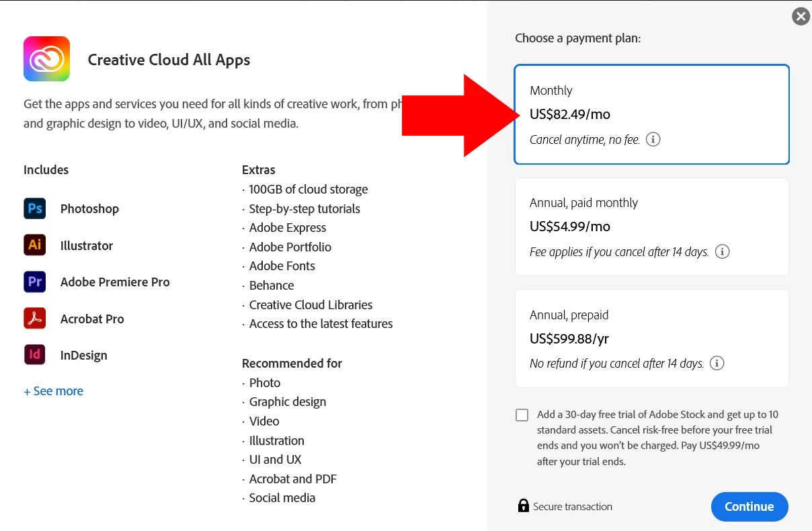Click the Continue button

(749, 507)
